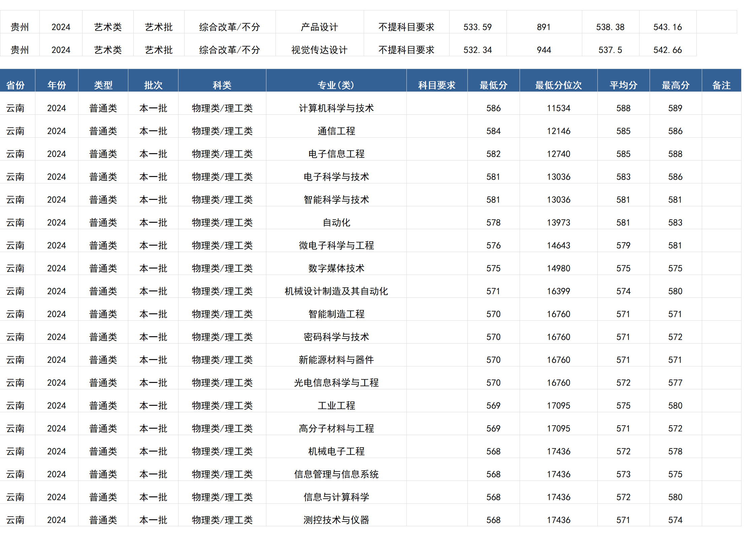Image resolution: width=756 pixels, height=534 pixels.
Task: Click the 机械设计制造及其自动化 major cell
Action: [x=336, y=291]
